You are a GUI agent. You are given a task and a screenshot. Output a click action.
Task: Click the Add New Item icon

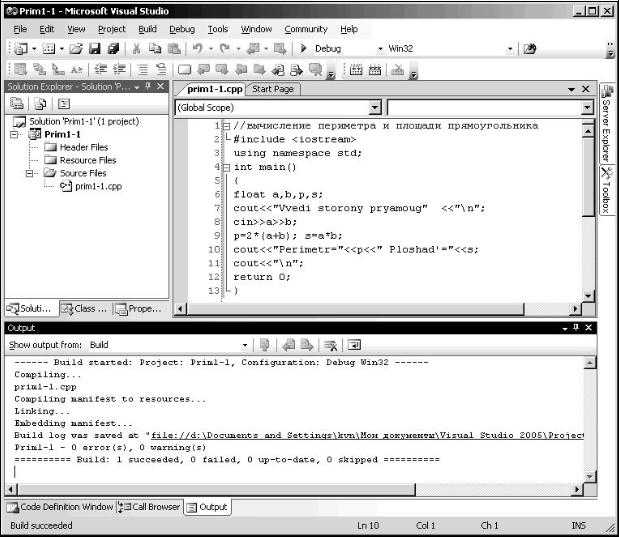point(49,49)
